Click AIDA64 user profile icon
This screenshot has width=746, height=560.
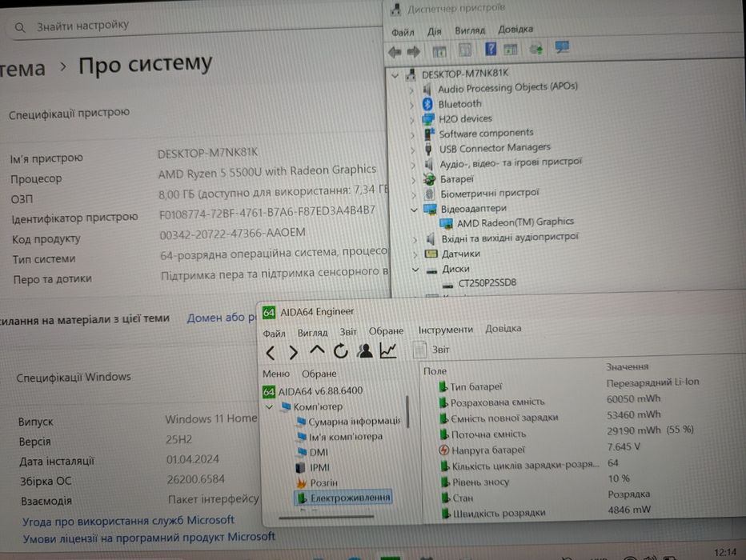pyautogui.click(x=365, y=351)
